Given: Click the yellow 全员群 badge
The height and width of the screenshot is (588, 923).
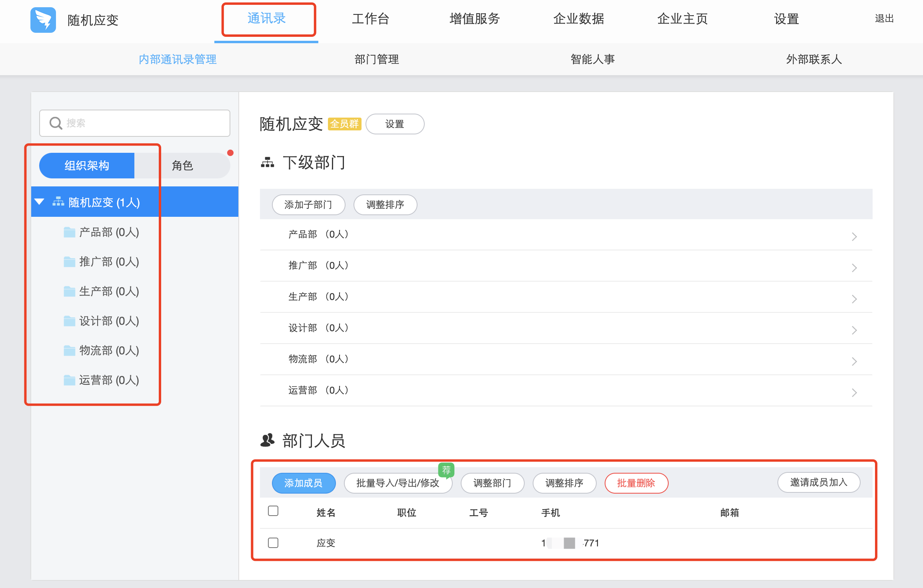Looking at the screenshot, I should (344, 124).
